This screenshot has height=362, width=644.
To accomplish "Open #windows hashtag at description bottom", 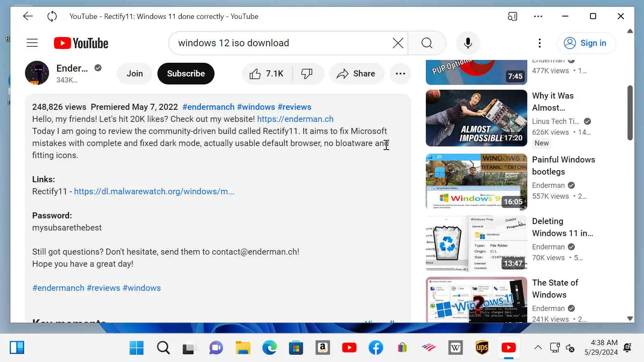I will (142, 288).
